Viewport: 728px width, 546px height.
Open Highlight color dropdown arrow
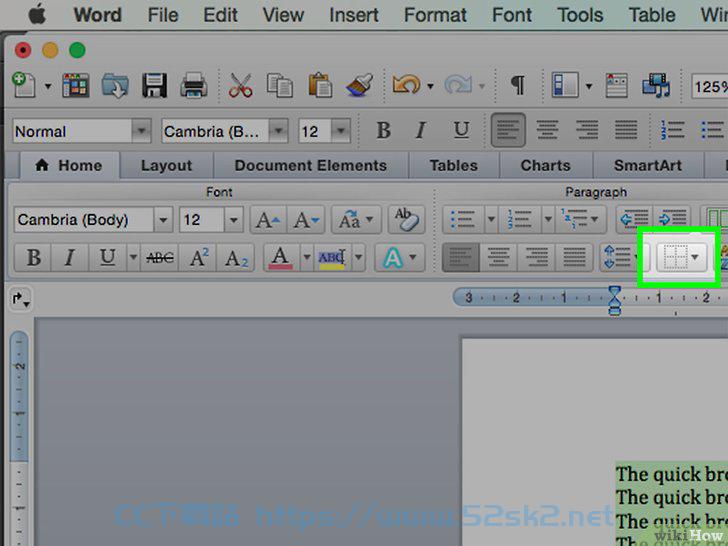358,257
